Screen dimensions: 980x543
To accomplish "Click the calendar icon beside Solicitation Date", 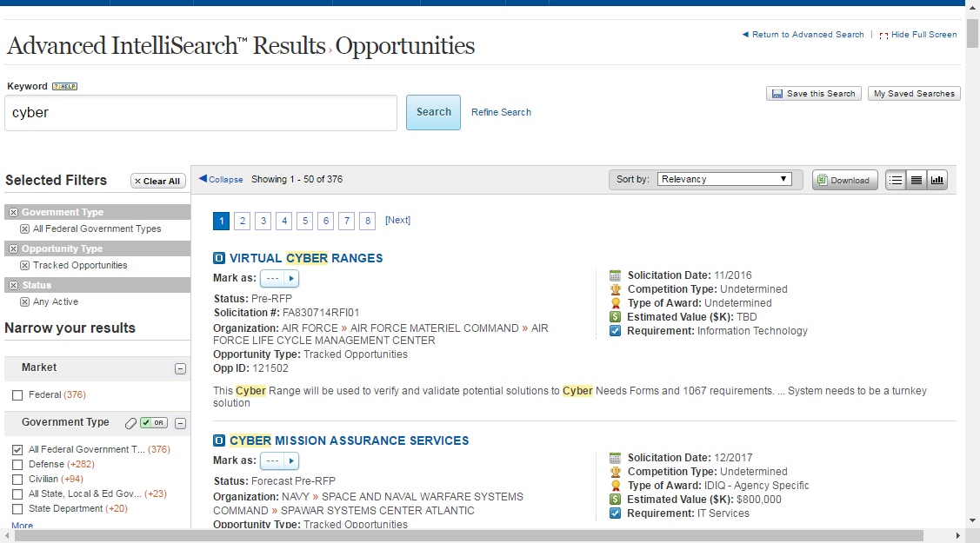I will [616, 275].
